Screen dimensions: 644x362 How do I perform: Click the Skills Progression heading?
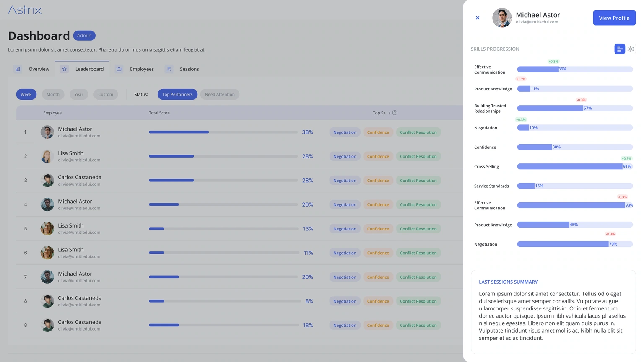pyautogui.click(x=495, y=49)
